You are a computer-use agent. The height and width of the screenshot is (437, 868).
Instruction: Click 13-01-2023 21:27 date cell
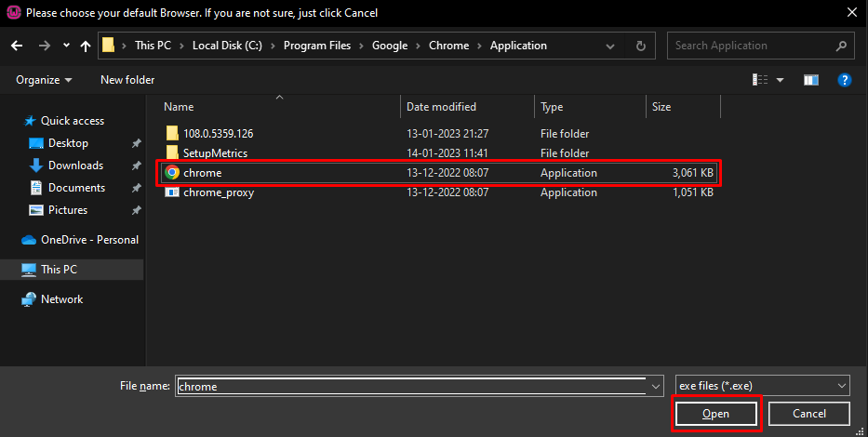pyautogui.click(x=447, y=133)
